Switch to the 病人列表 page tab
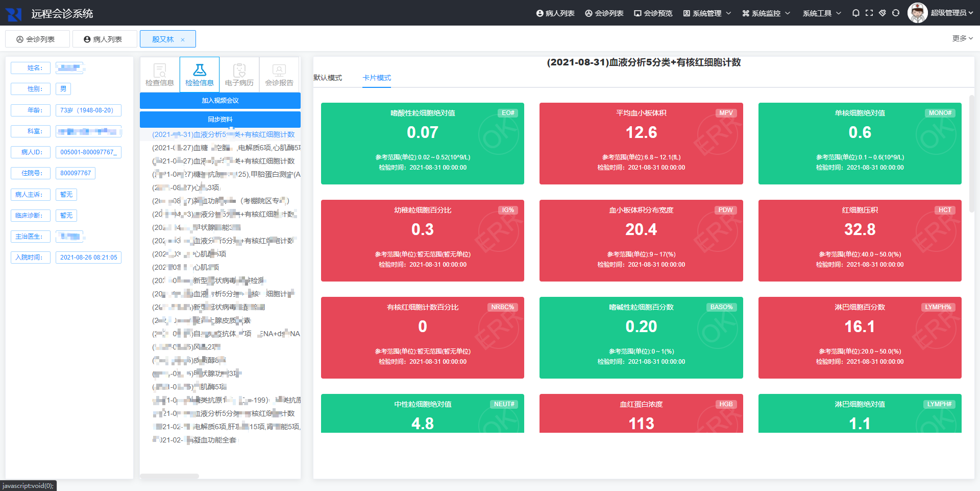The height and width of the screenshot is (491, 980). (105, 39)
